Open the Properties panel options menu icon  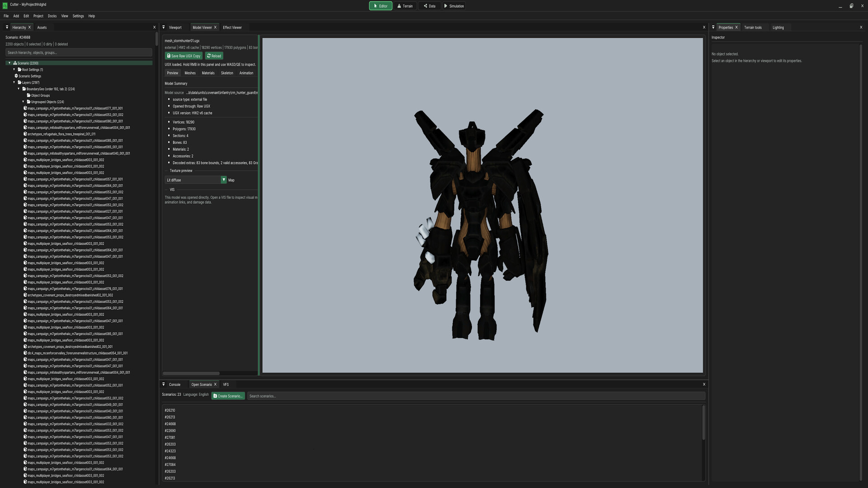point(713,27)
